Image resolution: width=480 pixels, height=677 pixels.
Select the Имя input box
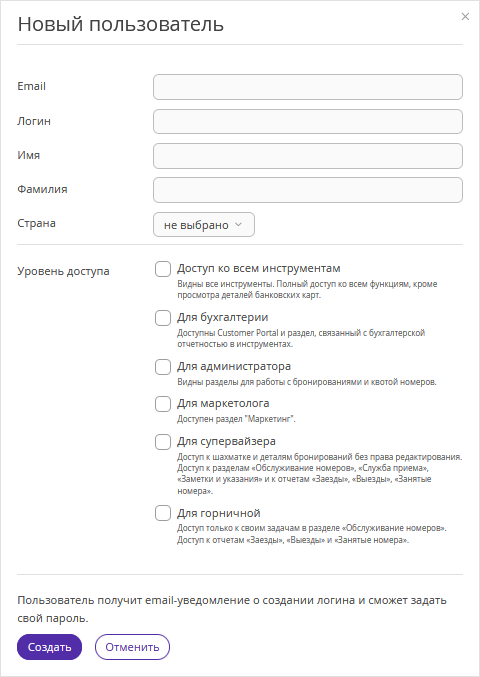pos(308,156)
